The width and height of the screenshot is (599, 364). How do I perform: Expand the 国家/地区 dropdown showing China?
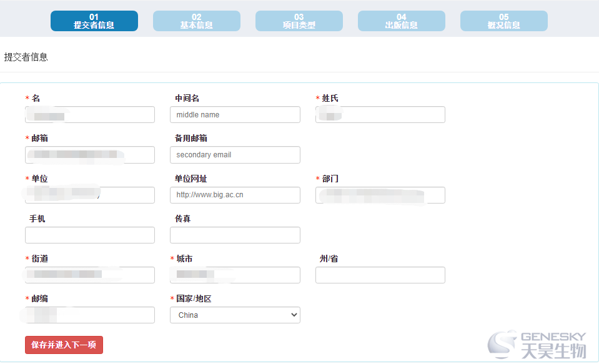click(235, 315)
